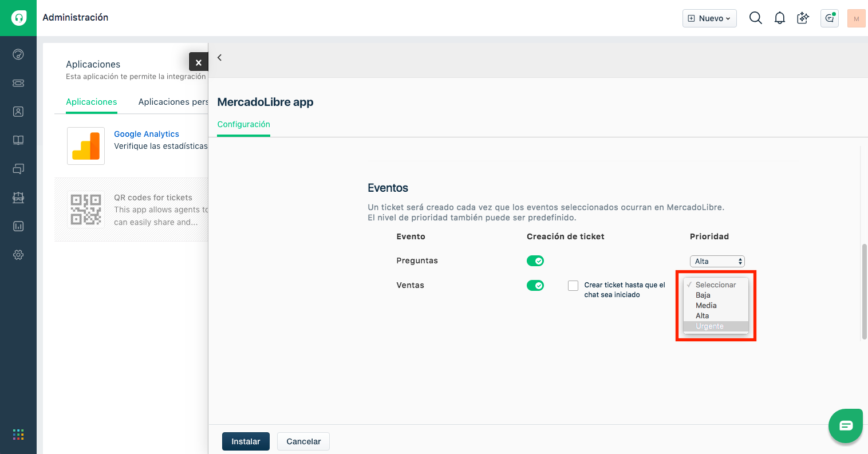Click the Ventas row label

(x=411, y=285)
